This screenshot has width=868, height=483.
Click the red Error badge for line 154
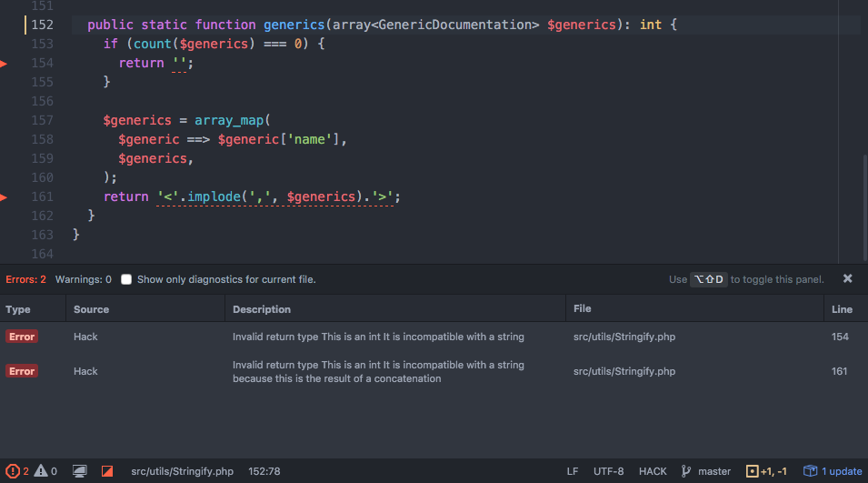click(x=22, y=337)
